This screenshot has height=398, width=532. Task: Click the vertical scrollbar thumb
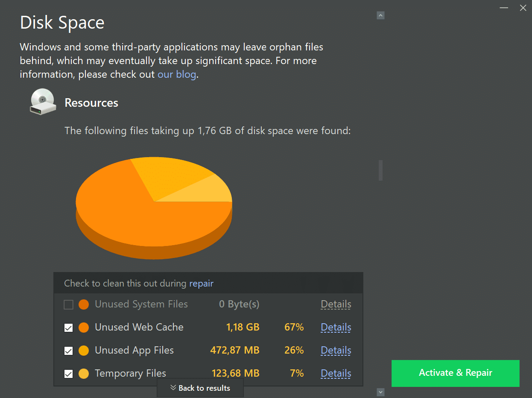pos(380,170)
